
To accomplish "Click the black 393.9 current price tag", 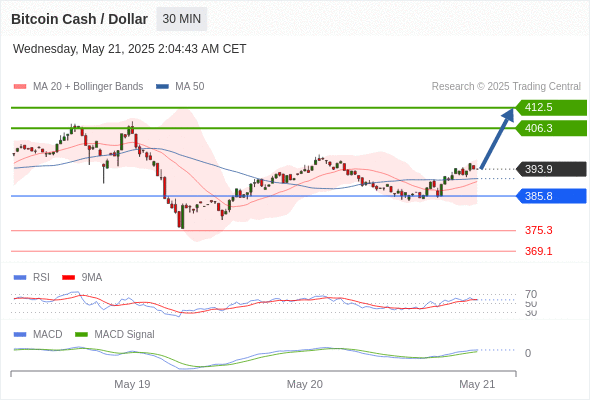I will coord(551,169).
